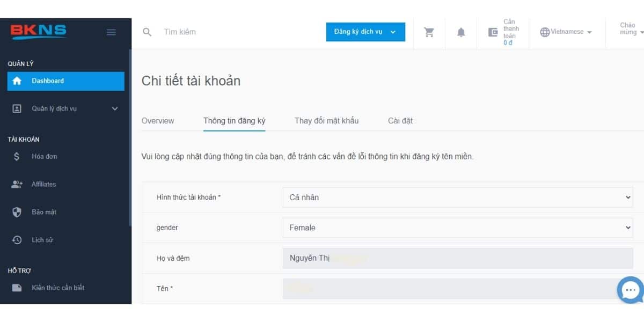Open Hình thức tài khoản select
The width and height of the screenshot is (644, 322).
click(x=458, y=197)
